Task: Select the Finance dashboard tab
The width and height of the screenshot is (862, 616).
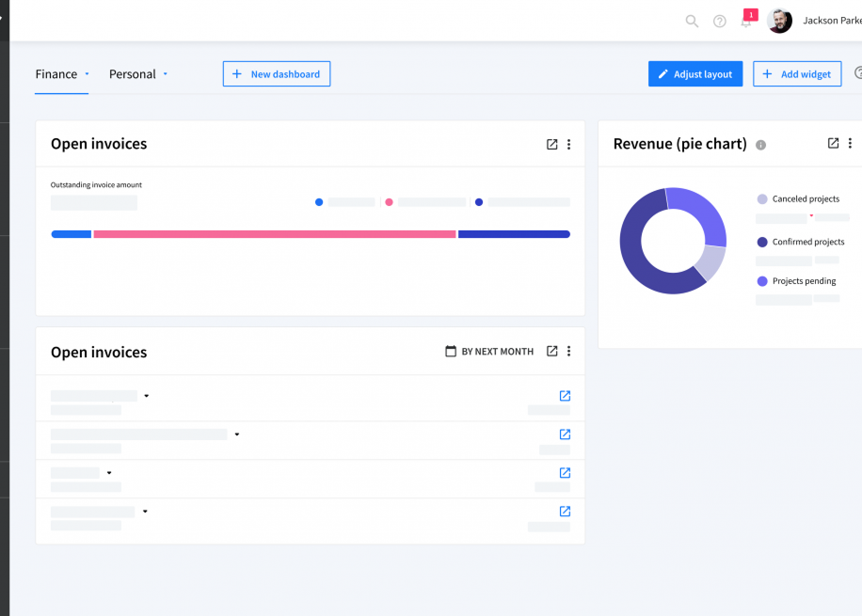Action: tap(56, 74)
